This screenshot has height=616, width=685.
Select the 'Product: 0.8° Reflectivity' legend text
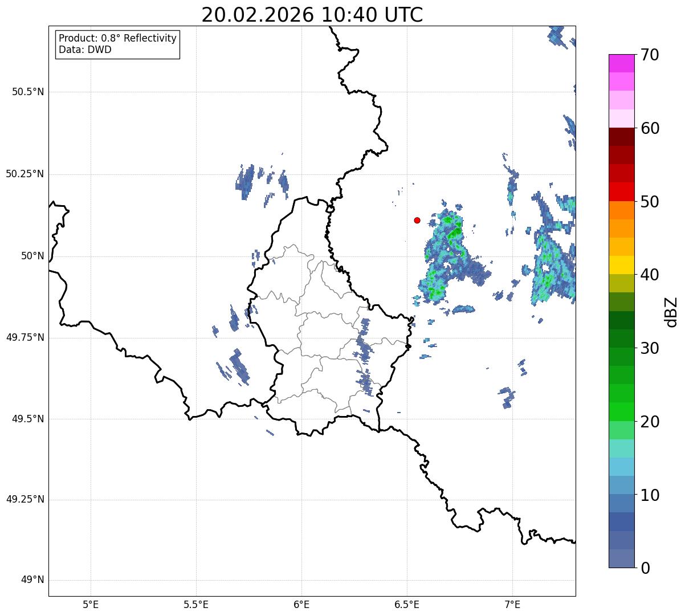[x=118, y=38]
